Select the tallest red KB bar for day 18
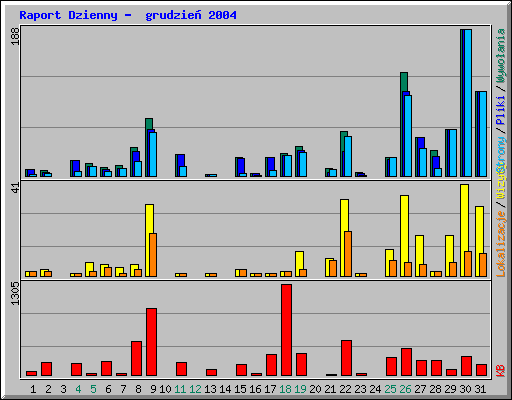The image size is (512, 400). [286, 330]
